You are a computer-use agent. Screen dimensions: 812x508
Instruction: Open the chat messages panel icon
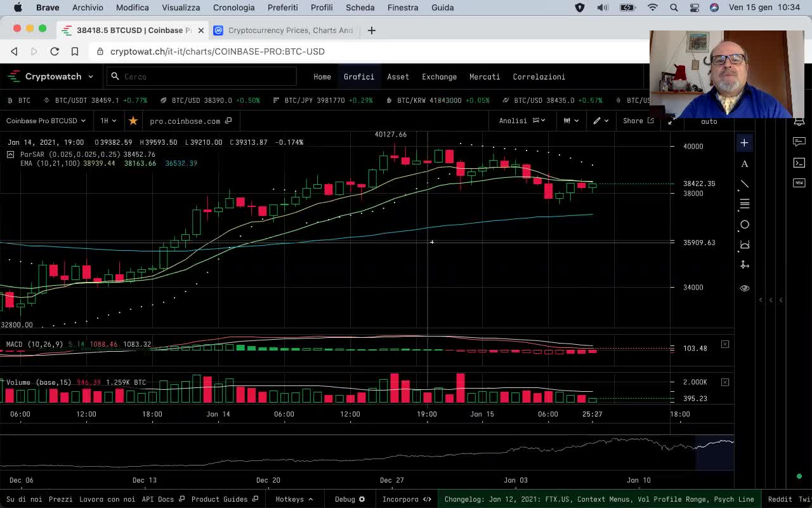(x=799, y=142)
